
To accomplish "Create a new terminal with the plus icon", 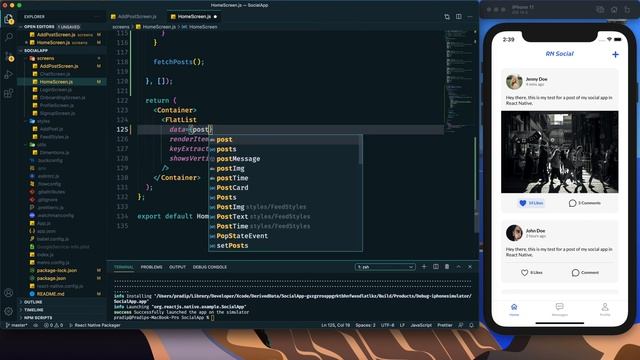I will pyautogui.click(x=424, y=267).
